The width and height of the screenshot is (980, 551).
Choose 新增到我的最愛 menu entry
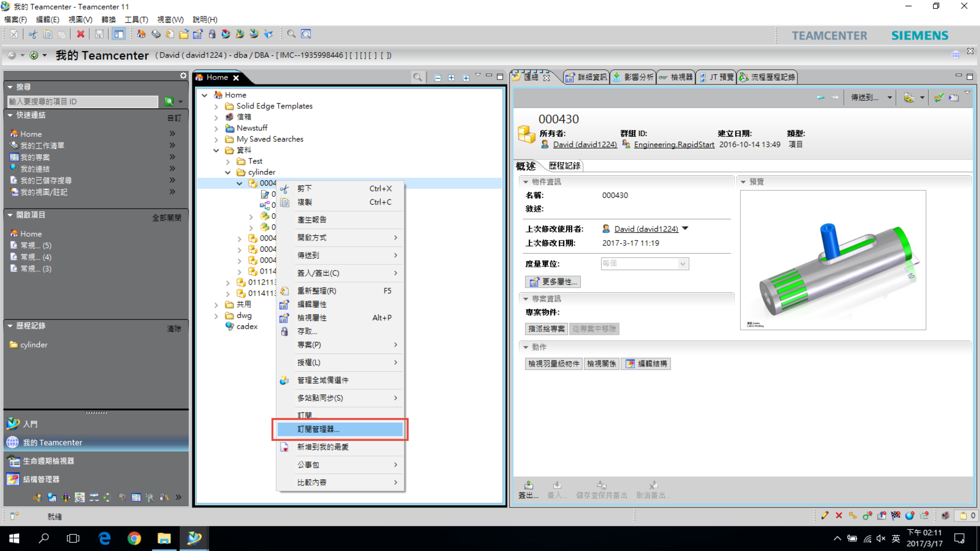(340, 447)
